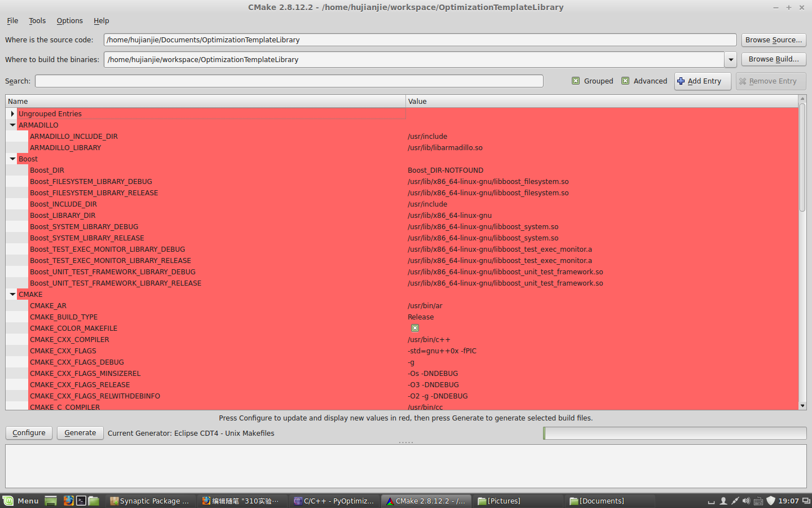
Task: Open the update manager shield tray icon
Action: pos(771,501)
